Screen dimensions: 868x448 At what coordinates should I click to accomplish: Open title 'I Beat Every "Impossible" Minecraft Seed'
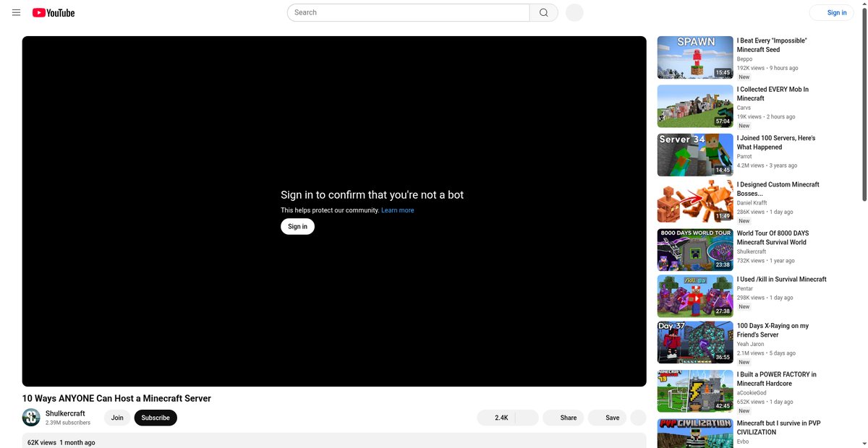[x=772, y=46]
